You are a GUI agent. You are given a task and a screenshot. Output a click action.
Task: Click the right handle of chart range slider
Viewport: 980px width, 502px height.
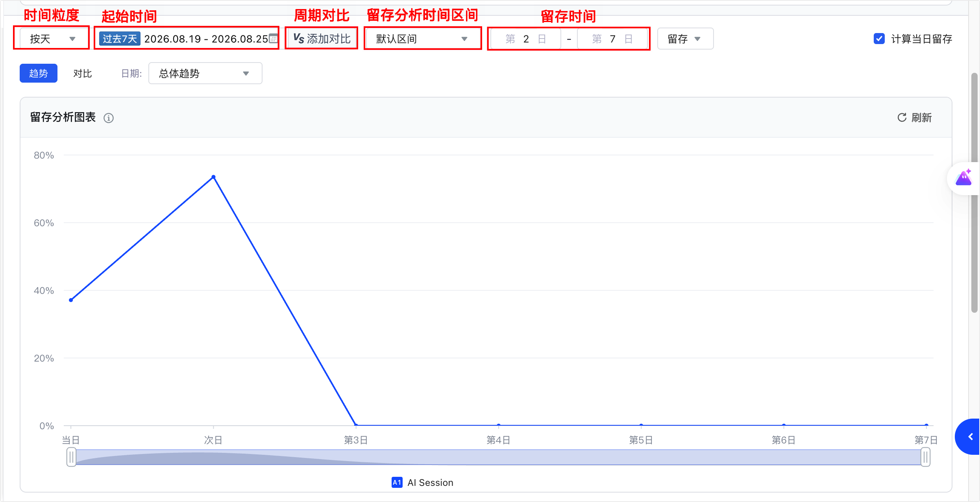926,457
